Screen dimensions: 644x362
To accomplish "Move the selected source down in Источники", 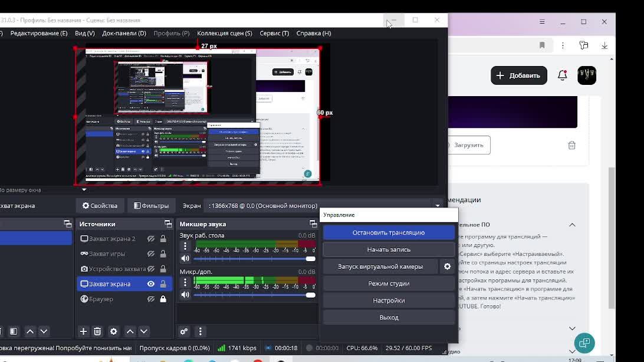I will pyautogui.click(x=144, y=331).
